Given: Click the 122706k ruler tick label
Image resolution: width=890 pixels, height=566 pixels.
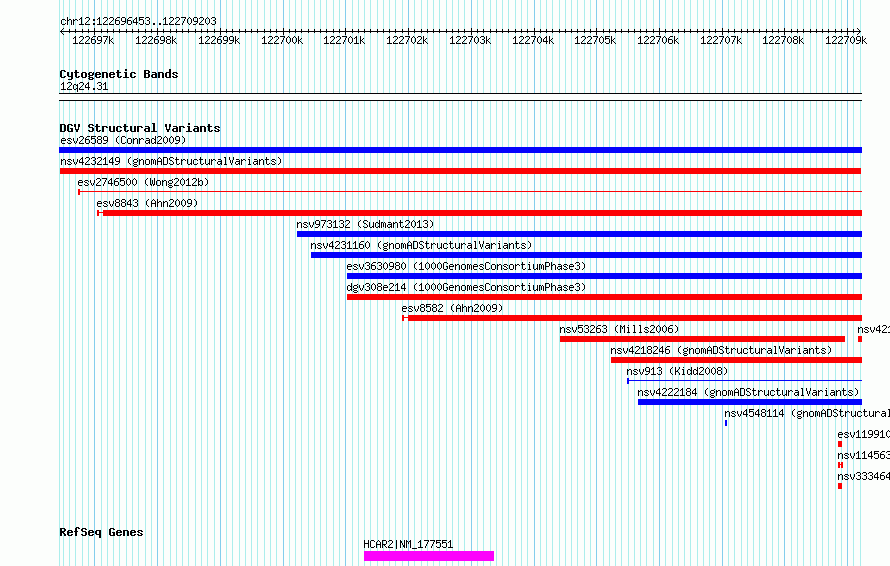Looking at the screenshot, I should click(x=658, y=40).
